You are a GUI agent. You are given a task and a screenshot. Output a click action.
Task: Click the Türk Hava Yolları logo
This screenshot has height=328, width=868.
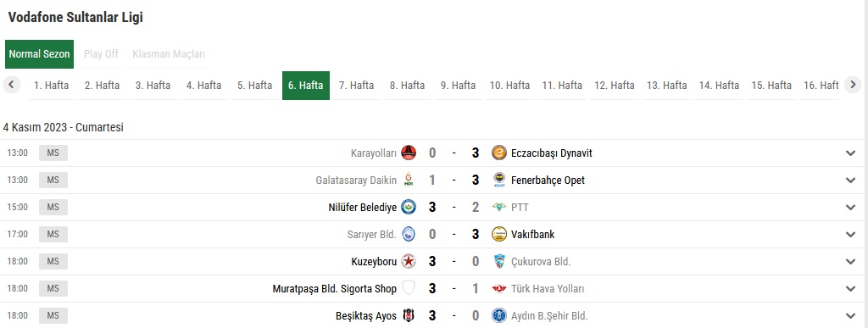(499, 288)
